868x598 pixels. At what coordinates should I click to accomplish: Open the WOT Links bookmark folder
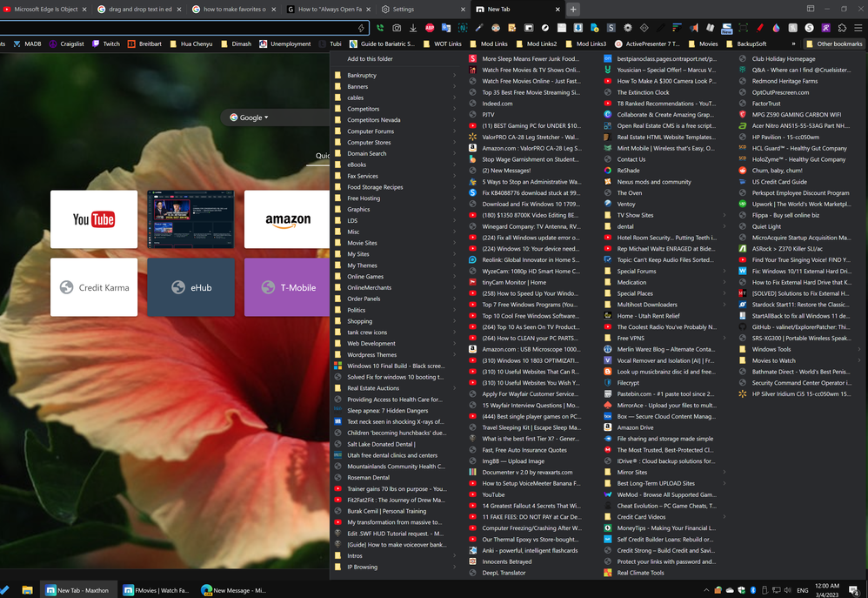coord(441,44)
